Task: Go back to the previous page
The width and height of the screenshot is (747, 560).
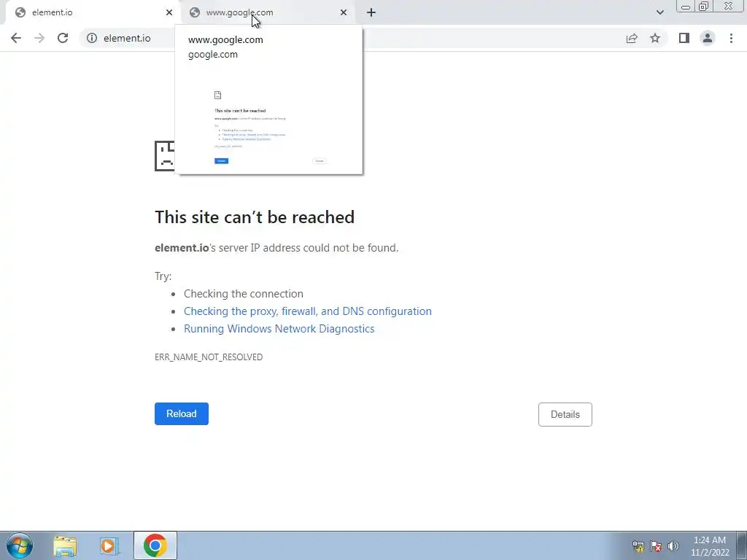Action: (x=16, y=38)
